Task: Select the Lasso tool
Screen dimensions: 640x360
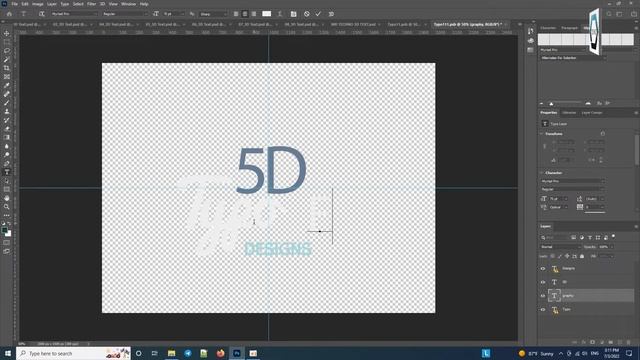Action: click(7, 51)
